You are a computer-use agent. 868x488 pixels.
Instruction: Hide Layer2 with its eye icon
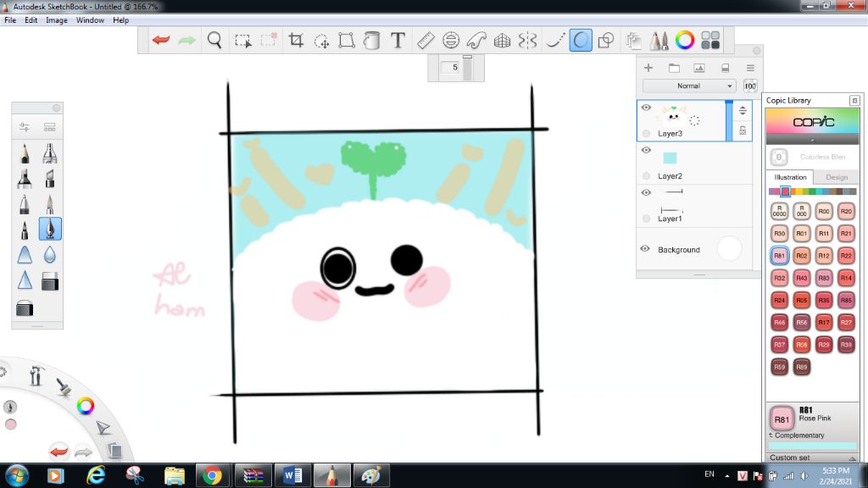pos(646,150)
